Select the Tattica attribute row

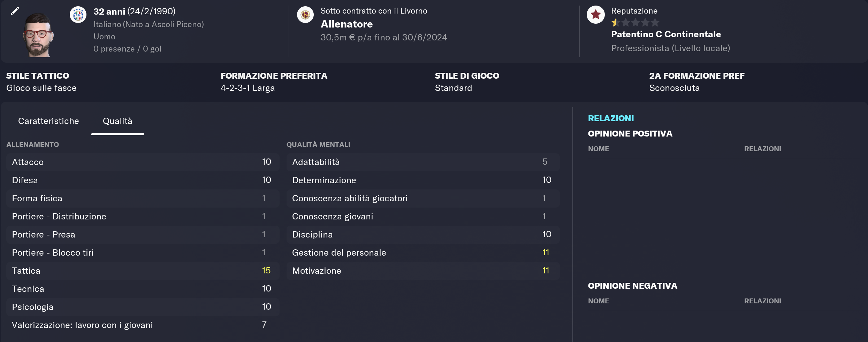click(x=143, y=271)
